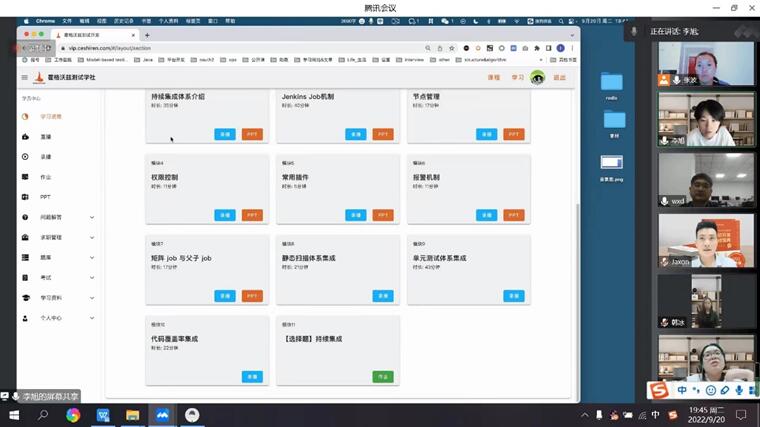Open the PPT section in the sidebar
This screenshot has width=760, height=427.
click(26, 197)
